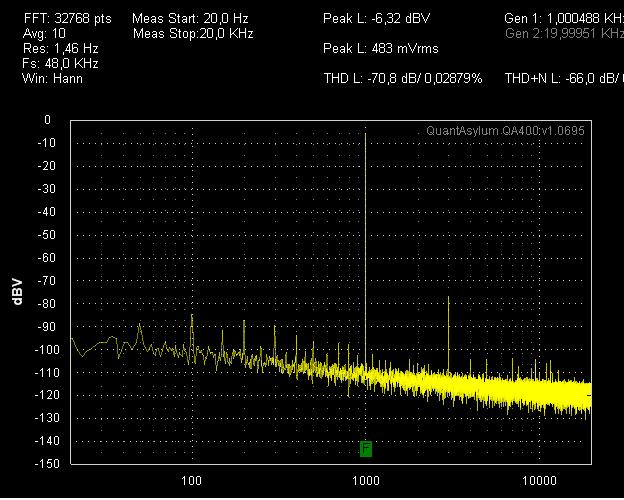
Task: Click the 'Win: Hann' window setting
Action: coord(53,78)
